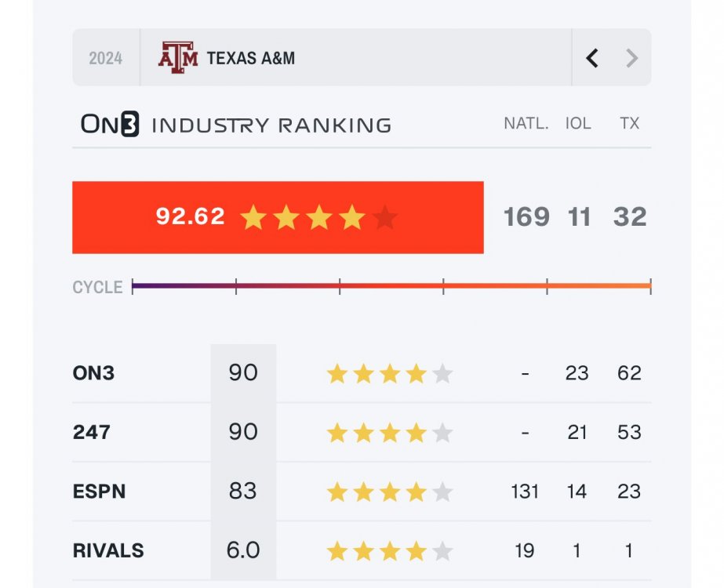724x588 pixels.
Task: Click the ESPN ranking row label
Action: 99,492
